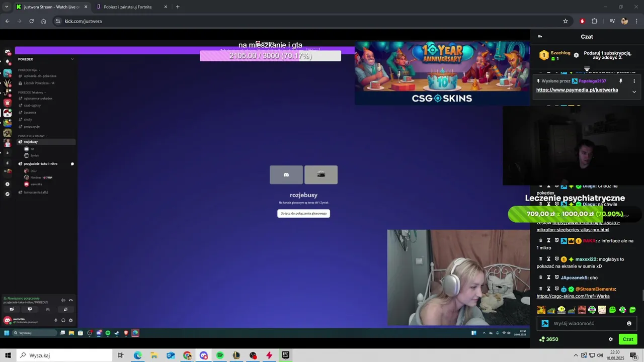Show hidden icons in the system tray
Image resolution: width=644 pixels, height=362 pixels.
576,355
